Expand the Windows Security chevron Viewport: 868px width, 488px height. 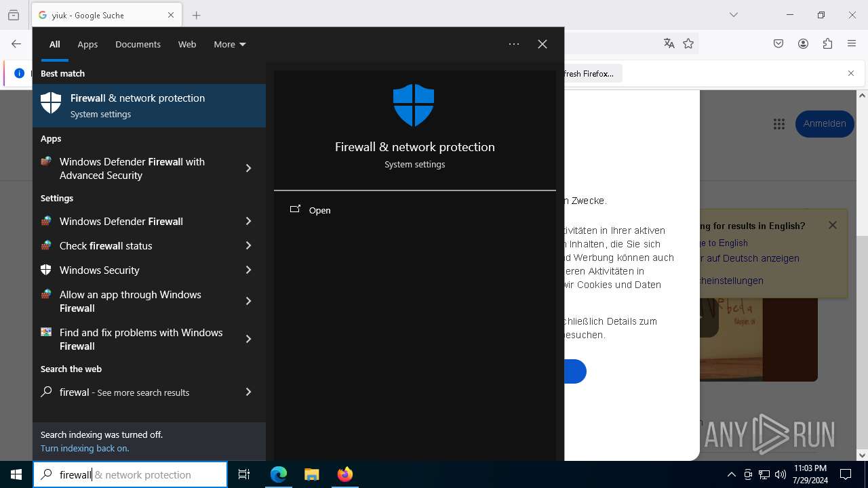point(249,270)
